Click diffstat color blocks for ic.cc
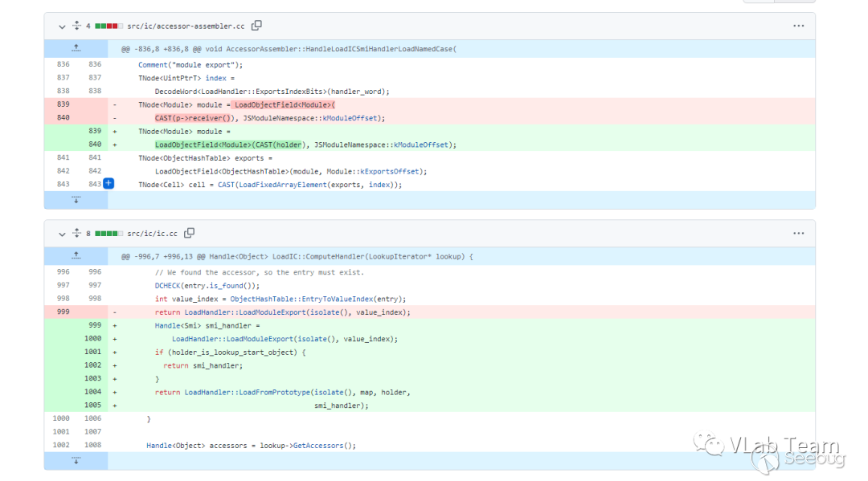The image size is (868, 481). (108, 234)
